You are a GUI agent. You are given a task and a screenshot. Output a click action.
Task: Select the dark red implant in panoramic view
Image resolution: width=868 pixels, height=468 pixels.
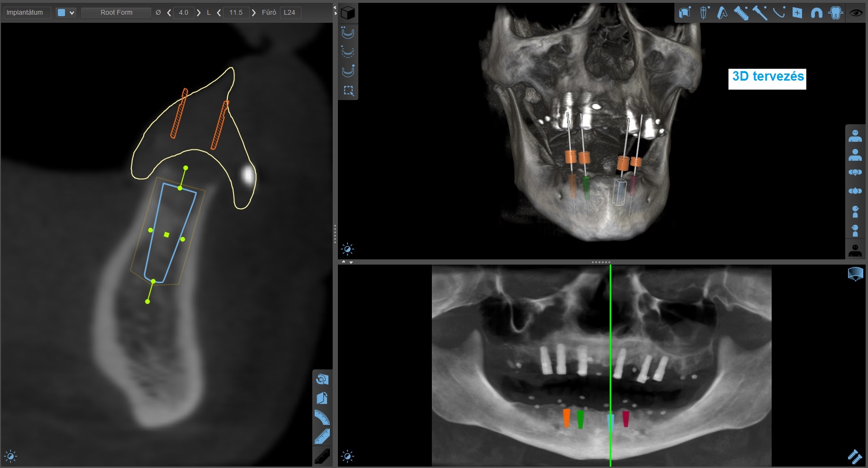(x=626, y=419)
